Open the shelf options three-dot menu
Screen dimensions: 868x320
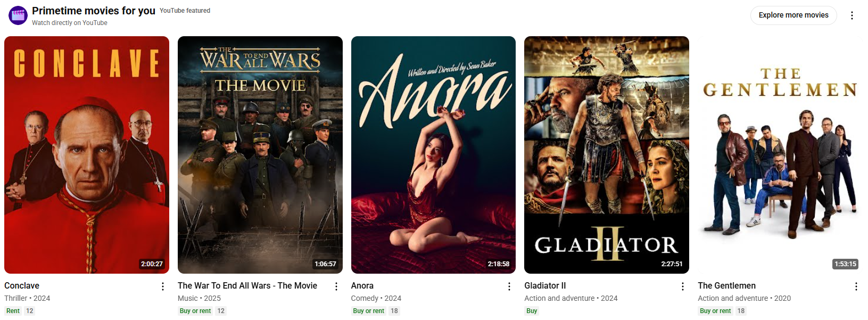click(x=852, y=15)
